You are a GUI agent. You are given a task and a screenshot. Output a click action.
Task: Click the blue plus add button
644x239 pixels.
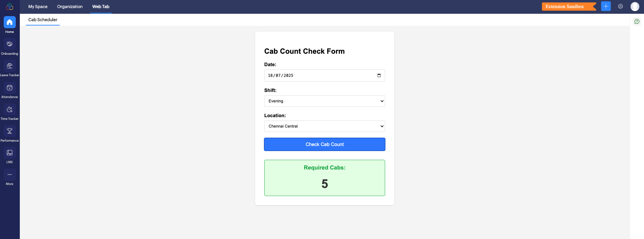click(606, 6)
